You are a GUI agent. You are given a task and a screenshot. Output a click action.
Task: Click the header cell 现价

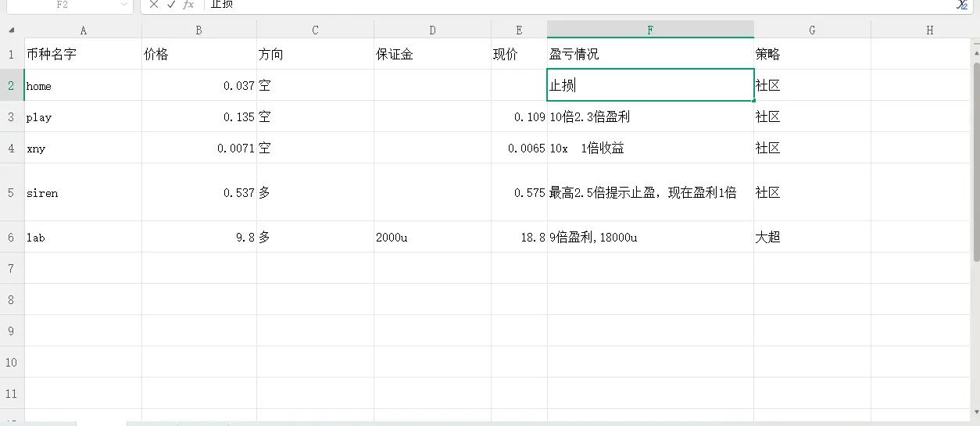pos(519,54)
